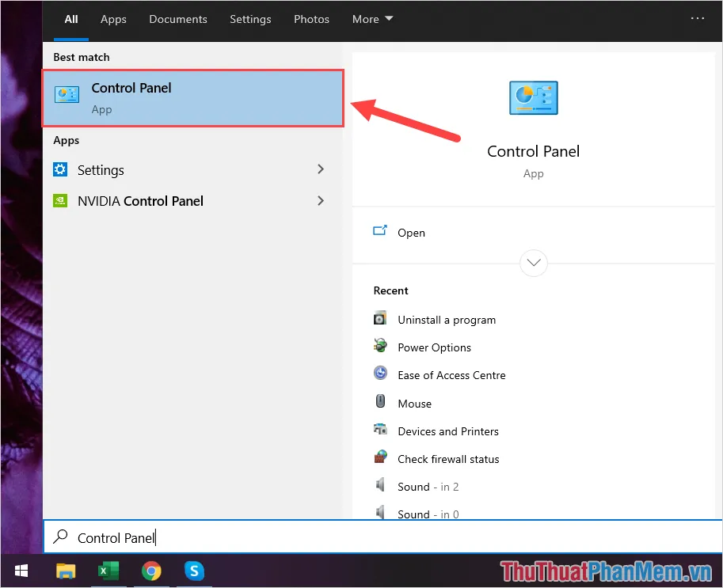Select Check firewall status in Recent

pos(449,459)
